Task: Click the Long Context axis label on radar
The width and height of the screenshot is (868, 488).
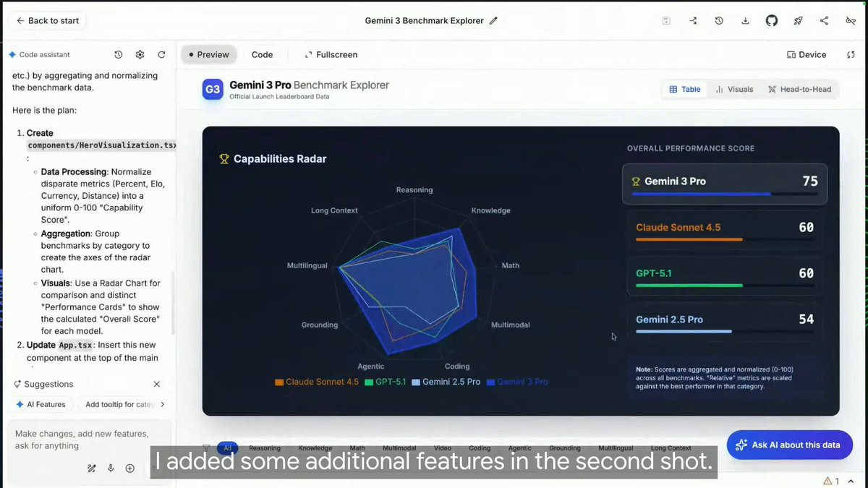Action: (334, 210)
